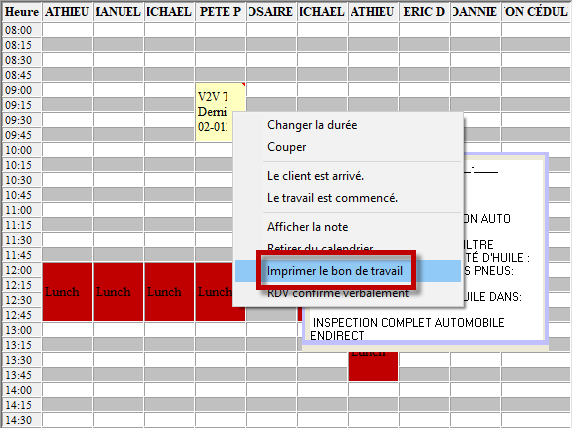Mark 'Le client est arrivé.'

click(x=315, y=176)
